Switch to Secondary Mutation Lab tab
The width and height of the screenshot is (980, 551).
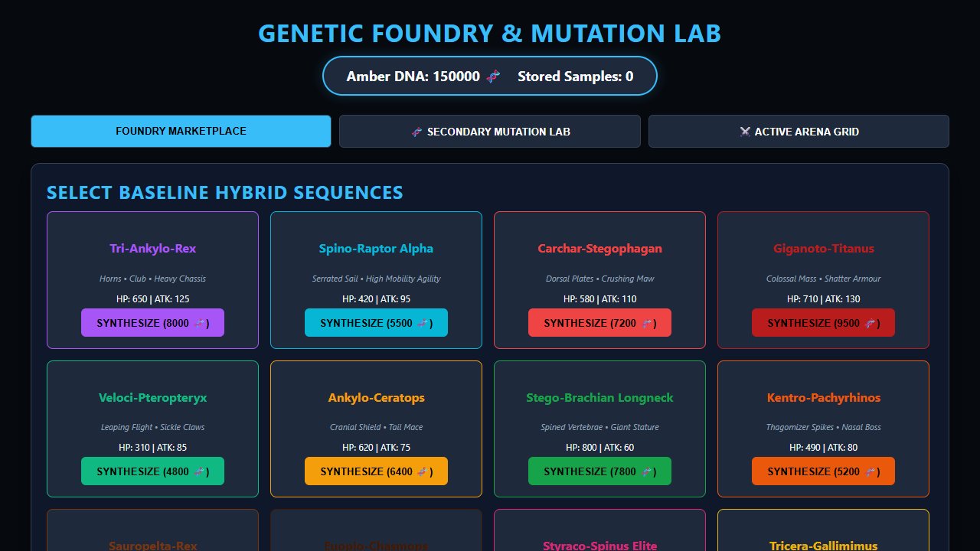click(490, 131)
